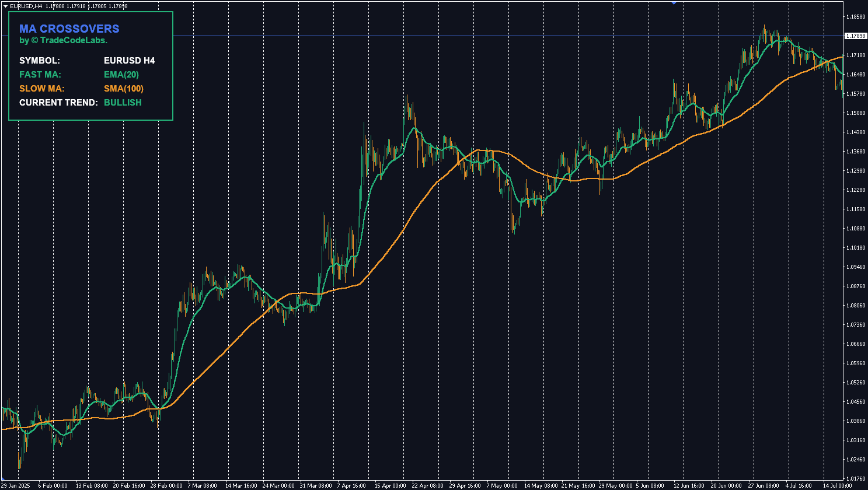The image size is (868, 490).
Task: Click the MA CROSSOVERS panel title
Action: (x=69, y=29)
